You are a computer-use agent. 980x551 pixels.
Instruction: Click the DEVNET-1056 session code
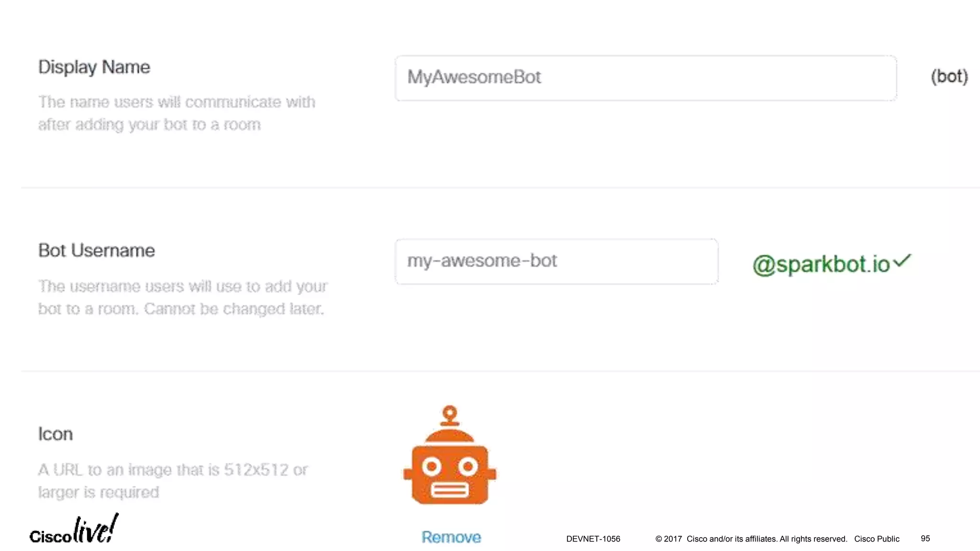(593, 539)
